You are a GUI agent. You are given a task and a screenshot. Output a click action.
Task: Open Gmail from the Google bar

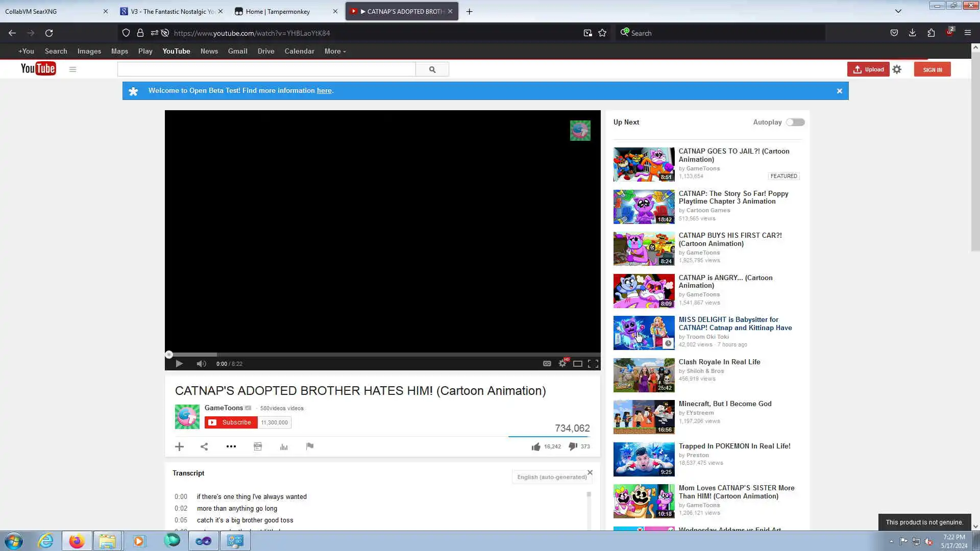tap(237, 52)
